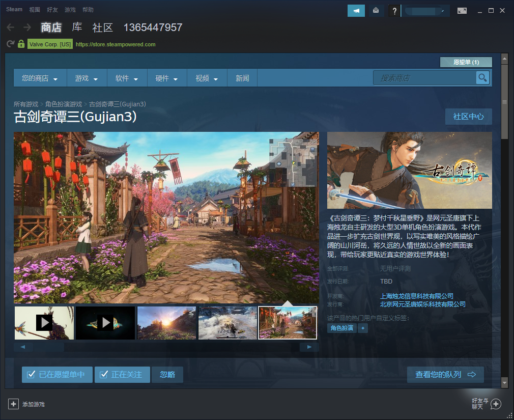Click 查看您的队列 queue button
Viewport: 514px width, 420px height.
point(445,374)
